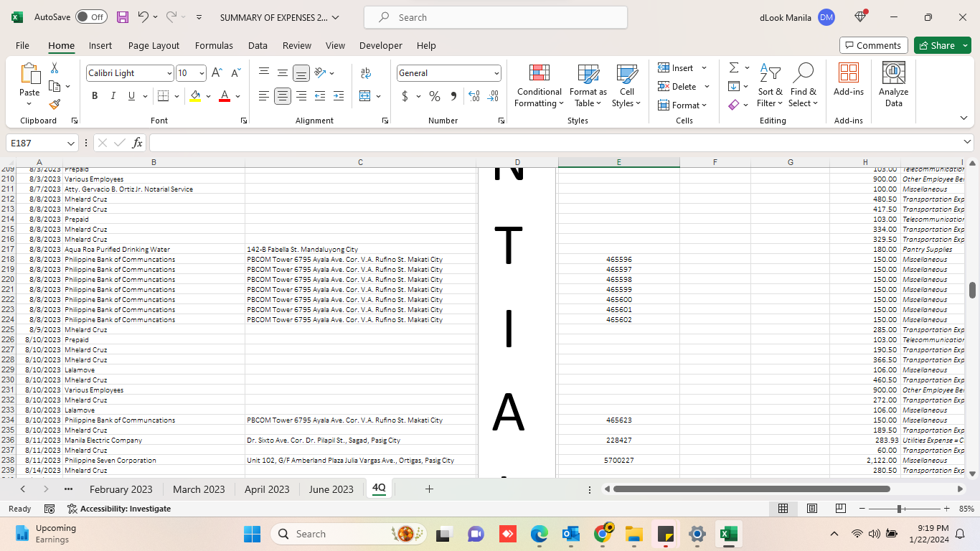The width and height of the screenshot is (980, 551).
Task: Click the Percent Style icon
Action: tap(434, 96)
